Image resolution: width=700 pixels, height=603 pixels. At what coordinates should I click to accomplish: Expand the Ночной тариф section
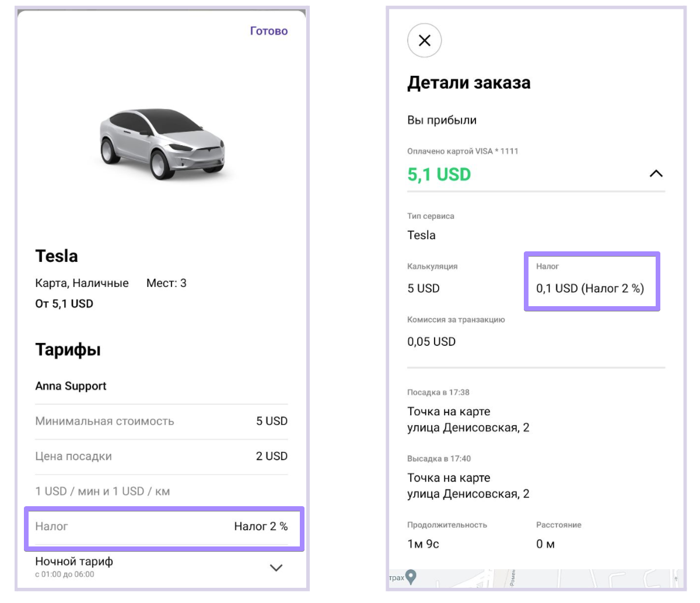pyautogui.click(x=276, y=567)
